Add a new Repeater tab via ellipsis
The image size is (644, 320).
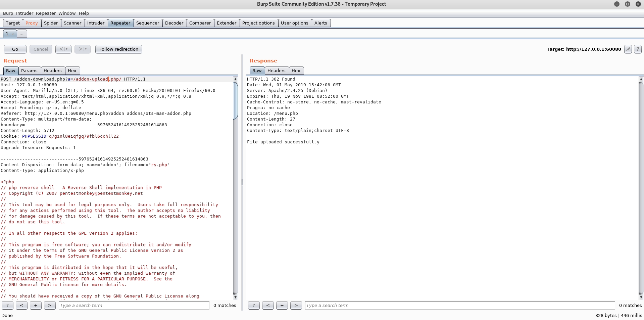click(21, 34)
